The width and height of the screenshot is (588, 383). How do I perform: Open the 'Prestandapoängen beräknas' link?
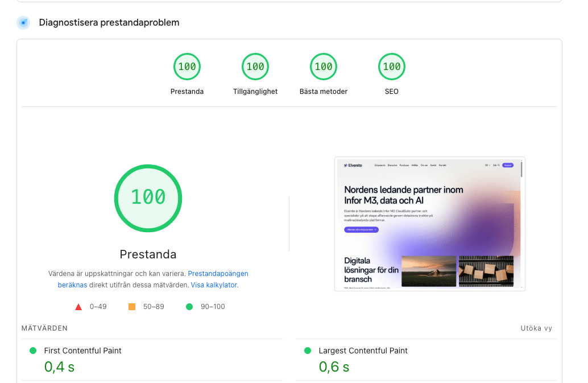pos(218,274)
